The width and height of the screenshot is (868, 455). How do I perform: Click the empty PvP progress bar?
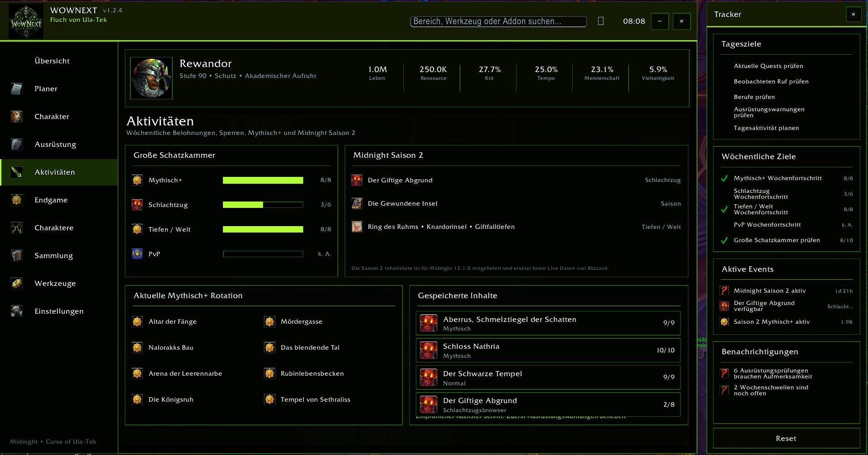tap(263, 254)
